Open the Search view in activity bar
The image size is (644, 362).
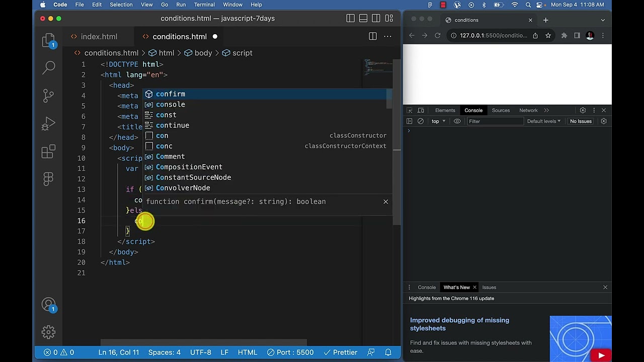point(49,67)
